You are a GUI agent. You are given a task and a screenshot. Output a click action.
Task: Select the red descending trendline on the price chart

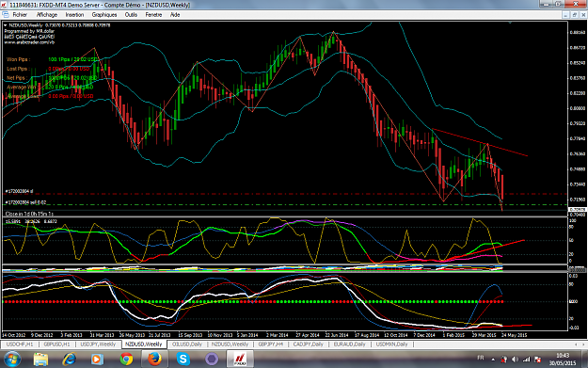click(480, 143)
